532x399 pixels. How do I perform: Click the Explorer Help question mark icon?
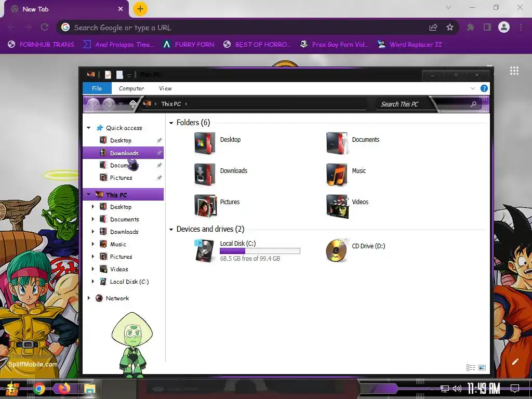pos(484,88)
